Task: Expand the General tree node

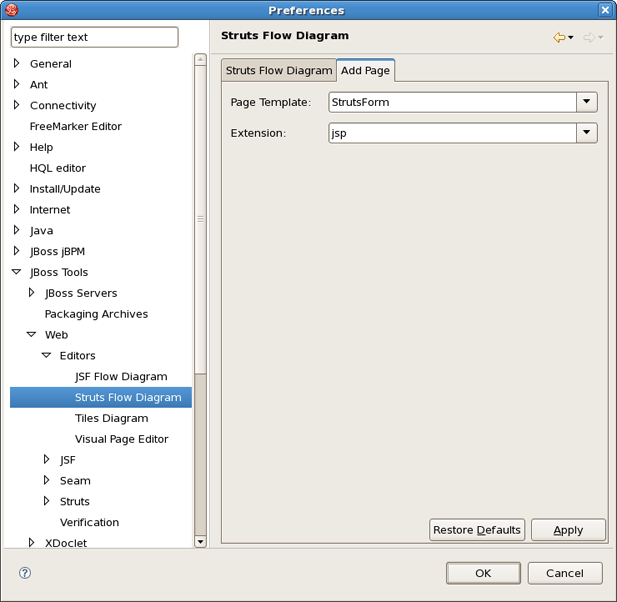Action: pos(17,63)
